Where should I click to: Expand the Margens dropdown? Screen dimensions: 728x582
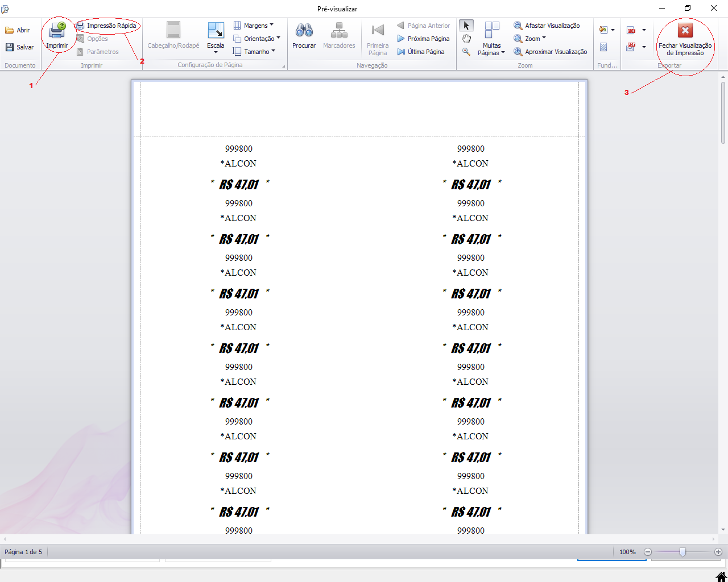(253, 26)
